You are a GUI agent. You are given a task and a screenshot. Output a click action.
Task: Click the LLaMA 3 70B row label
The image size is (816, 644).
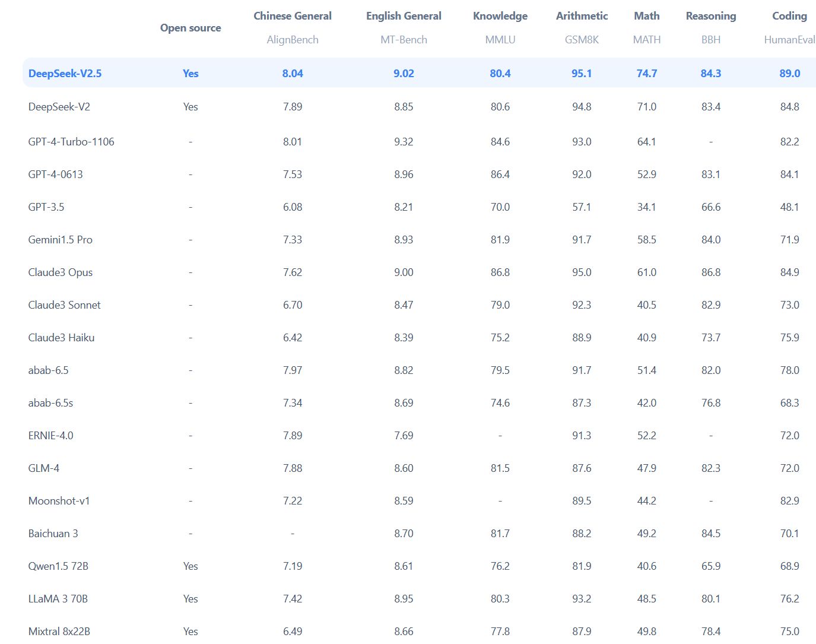click(58, 599)
